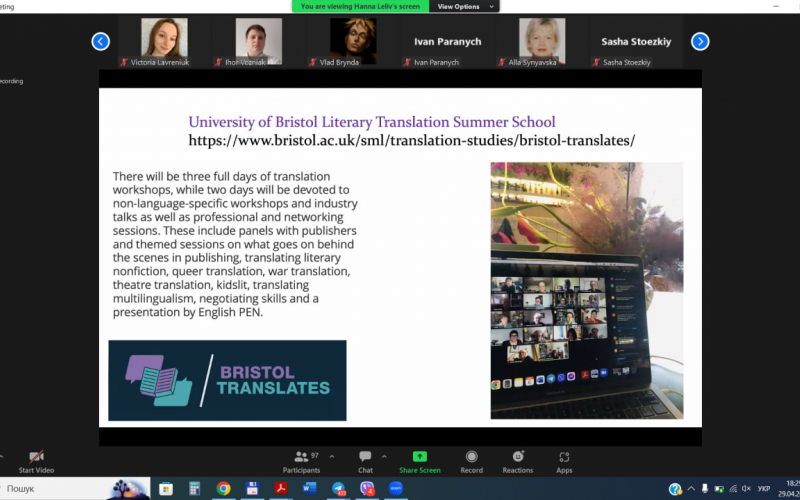This screenshot has height=500, width=800.
Task: Click the laptop photo on the slide
Action: 587,290
